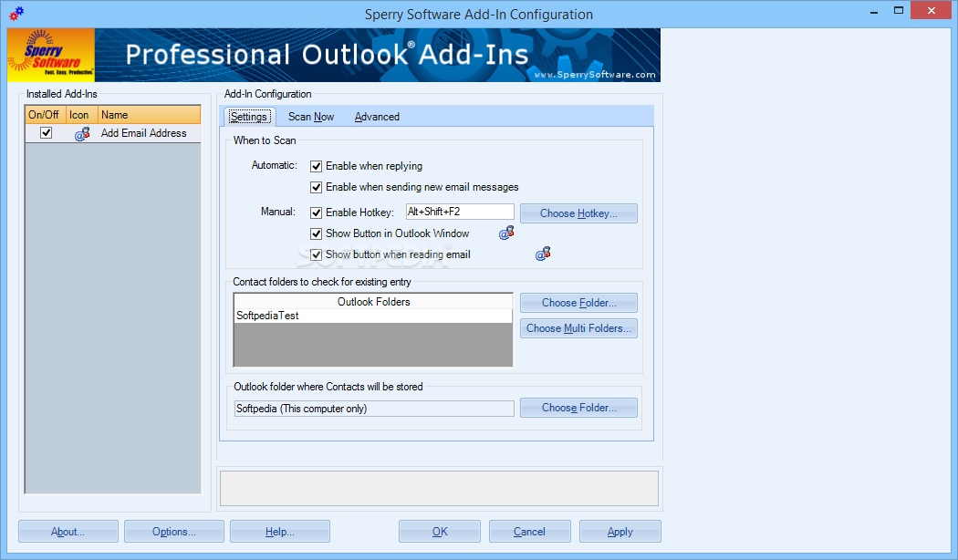Toggle Show Button in Outlook Window checkbox

pos(316,233)
